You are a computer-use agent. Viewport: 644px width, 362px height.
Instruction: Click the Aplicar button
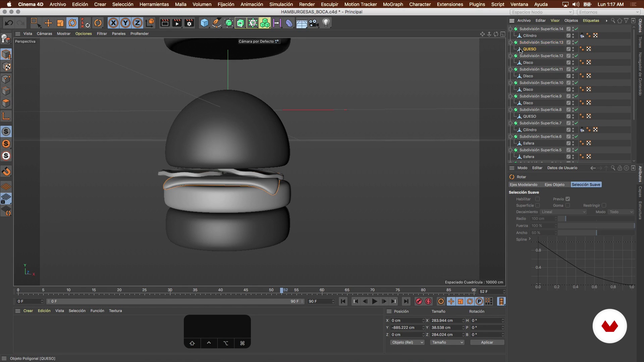pyautogui.click(x=487, y=342)
